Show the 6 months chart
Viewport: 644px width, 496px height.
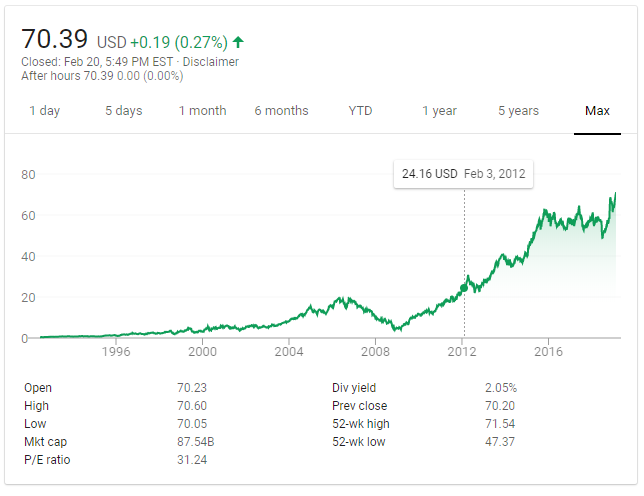(x=281, y=111)
